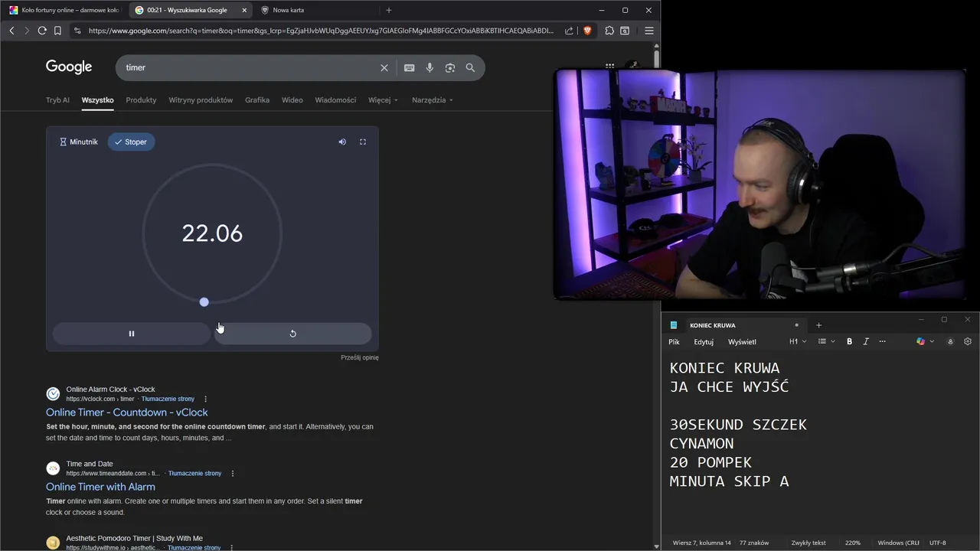
Task: Switch to the Minutnik timer mode
Action: [x=79, y=142]
